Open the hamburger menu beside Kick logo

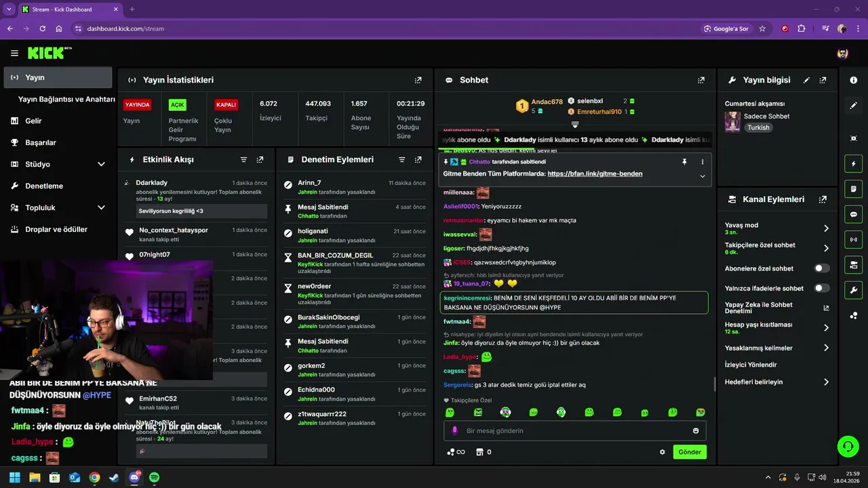point(14,53)
